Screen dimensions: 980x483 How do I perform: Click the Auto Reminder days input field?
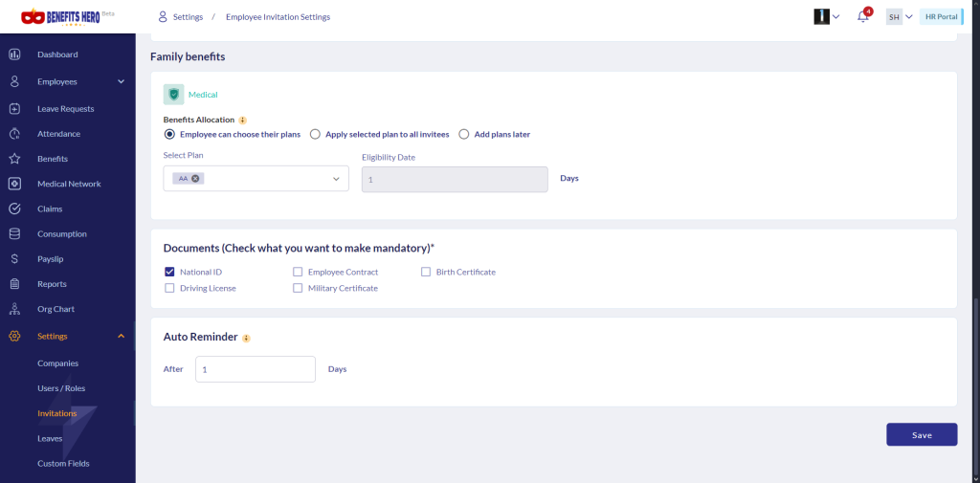coord(255,369)
